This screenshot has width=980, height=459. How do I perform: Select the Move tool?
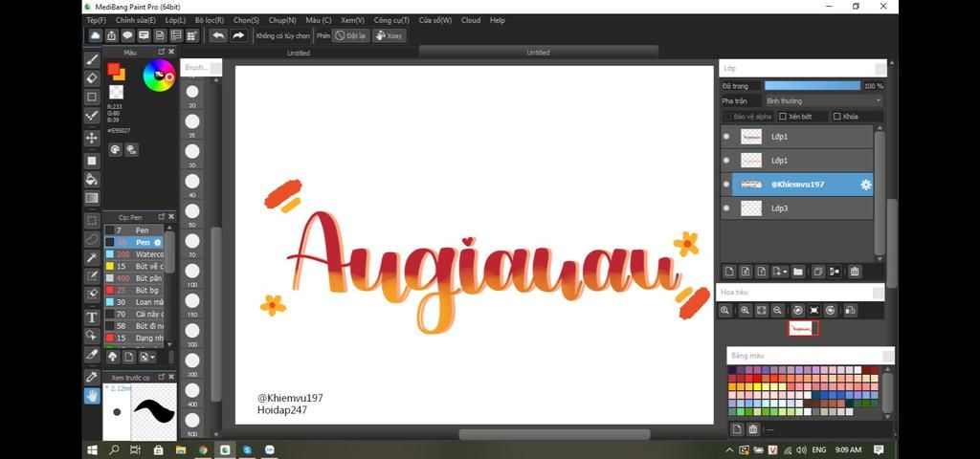(x=92, y=138)
